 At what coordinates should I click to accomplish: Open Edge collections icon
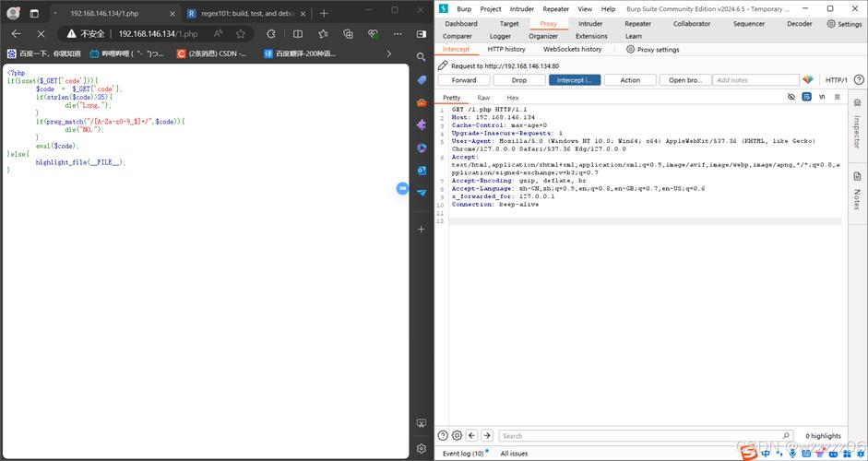(x=348, y=34)
